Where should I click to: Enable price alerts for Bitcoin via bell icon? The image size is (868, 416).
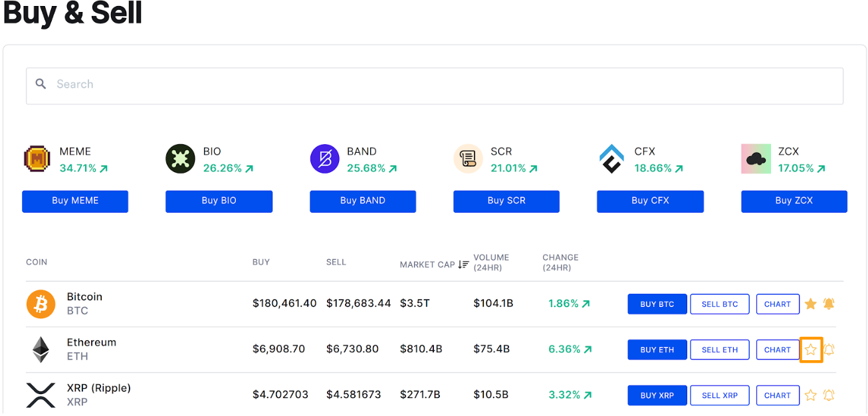pos(828,304)
